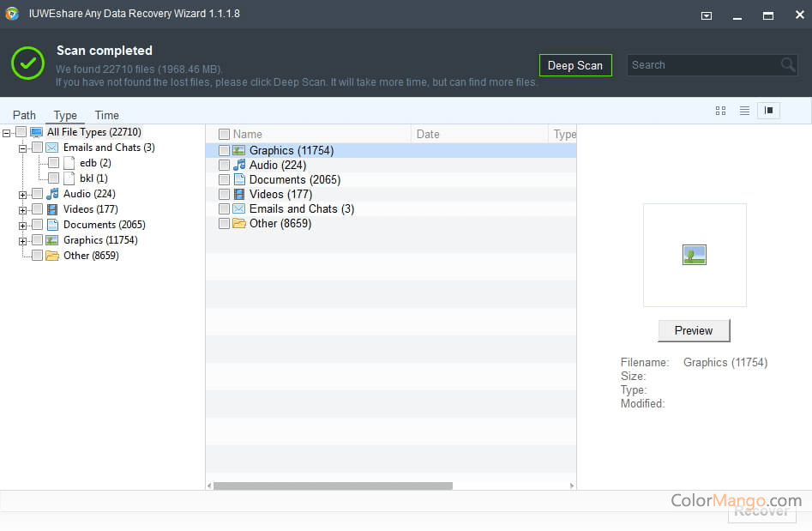Select the preview pane view icon
The height and width of the screenshot is (531, 812).
pyautogui.click(x=768, y=111)
